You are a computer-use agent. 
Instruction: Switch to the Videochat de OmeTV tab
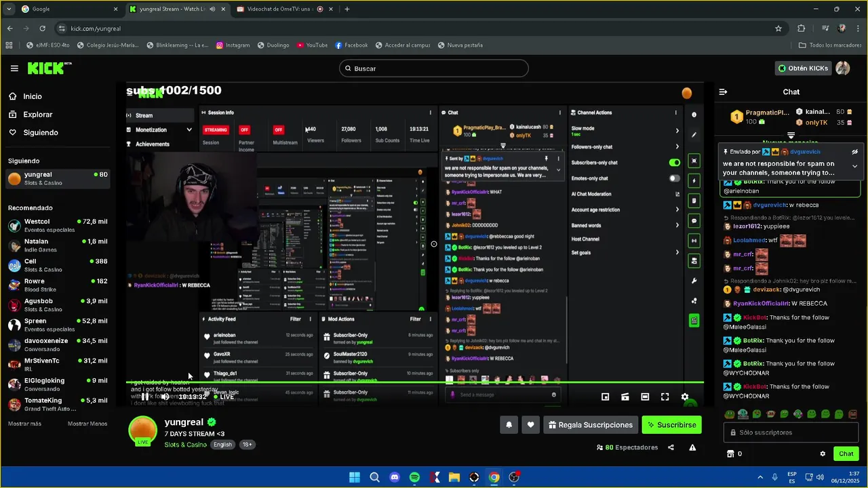[x=285, y=9]
